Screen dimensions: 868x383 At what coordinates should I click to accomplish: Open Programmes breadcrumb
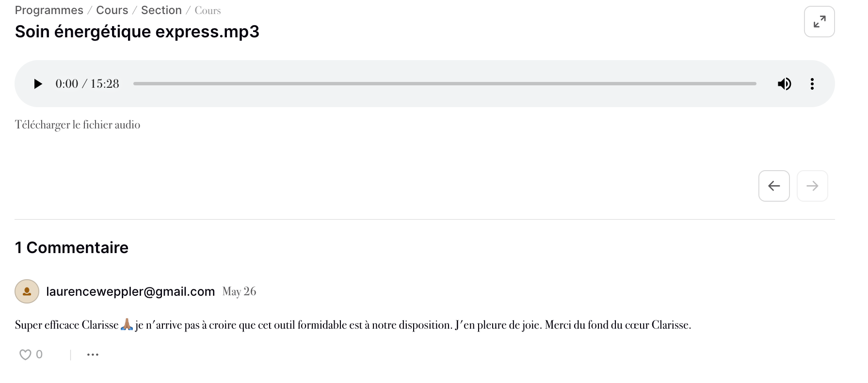pos(49,10)
